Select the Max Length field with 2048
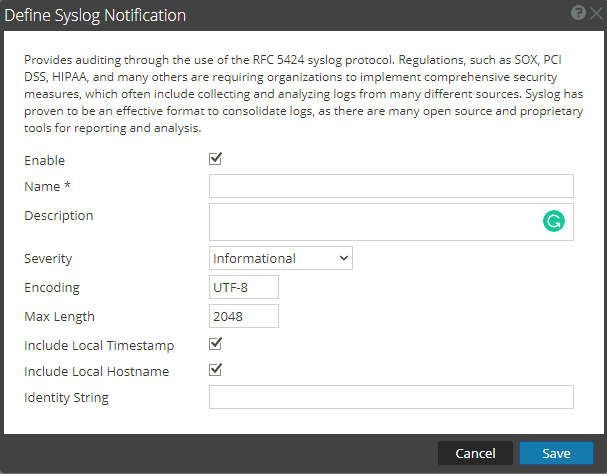Viewport: 607px width, 474px height. [244, 316]
